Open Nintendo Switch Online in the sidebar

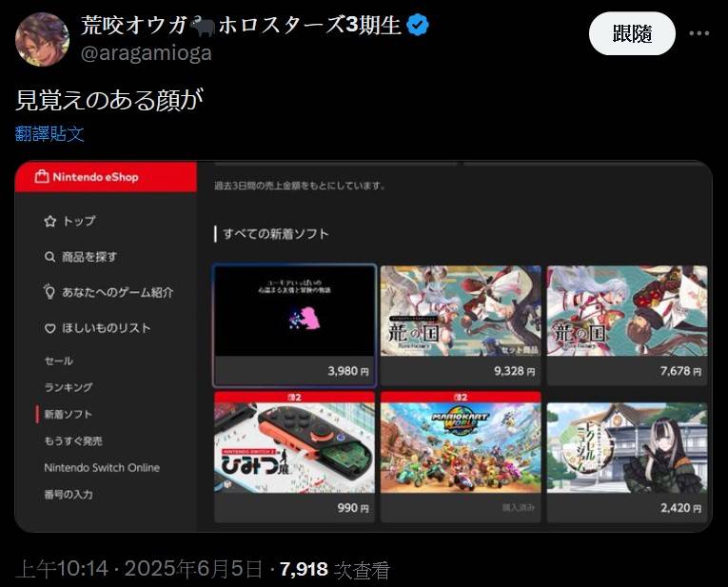[x=102, y=467]
